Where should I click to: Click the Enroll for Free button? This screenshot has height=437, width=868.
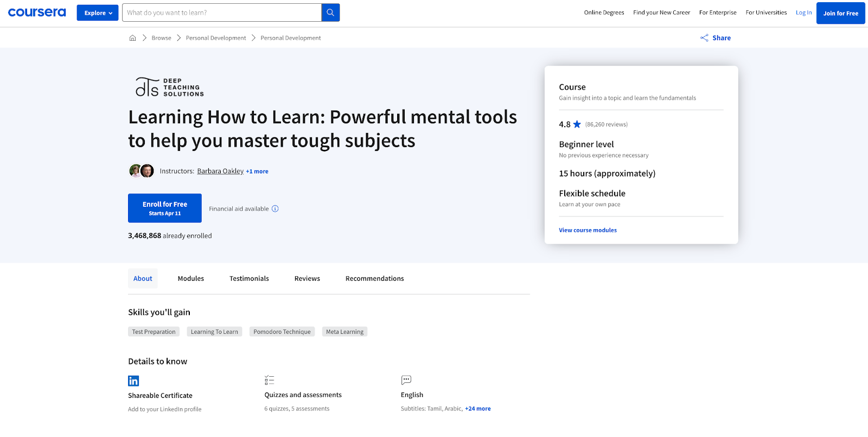click(165, 208)
